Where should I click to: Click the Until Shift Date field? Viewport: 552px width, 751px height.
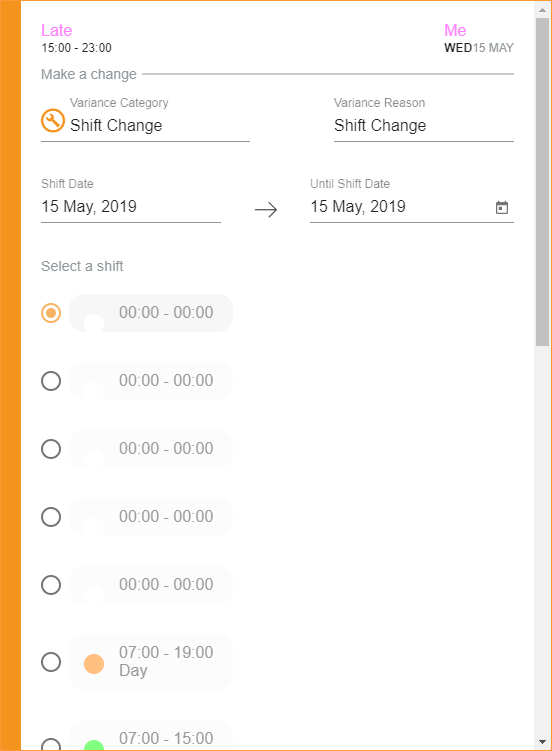click(x=412, y=206)
